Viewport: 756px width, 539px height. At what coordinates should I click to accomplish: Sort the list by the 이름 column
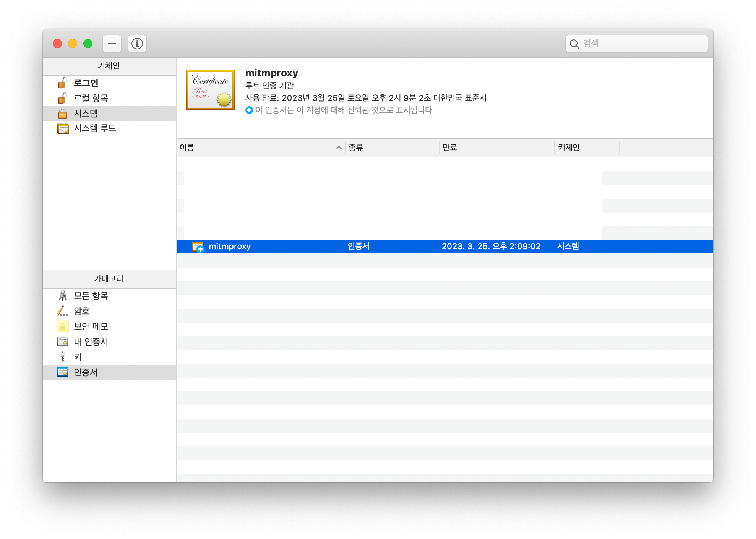click(261, 148)
